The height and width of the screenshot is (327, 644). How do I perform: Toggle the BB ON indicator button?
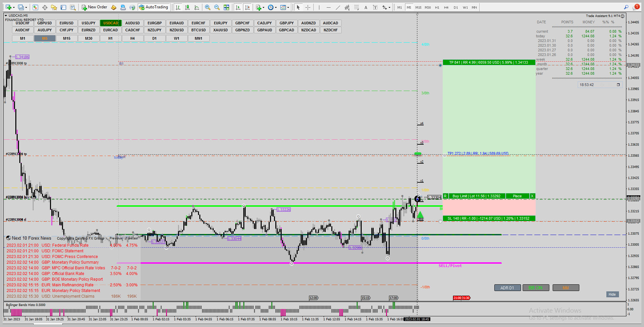coord(536,288)
